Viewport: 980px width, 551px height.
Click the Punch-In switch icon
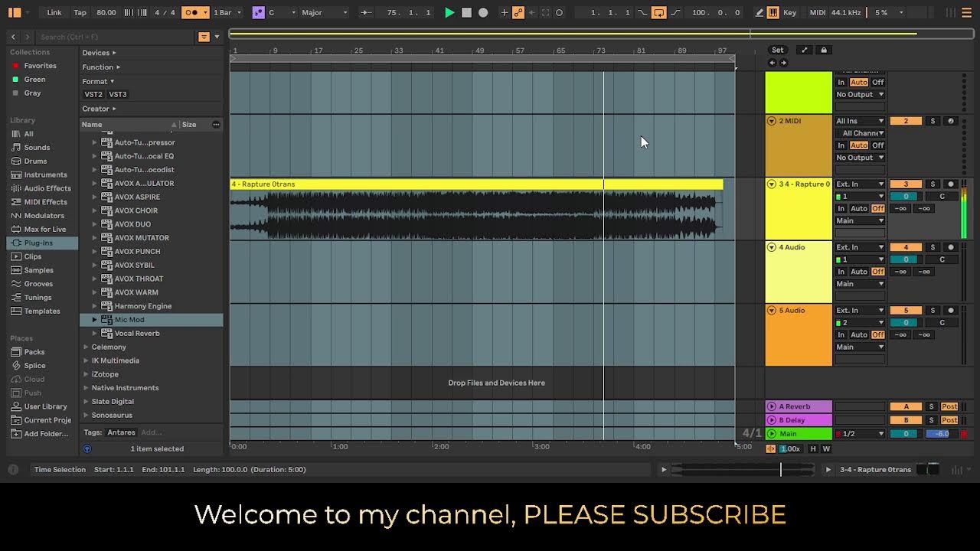(642, 12)
